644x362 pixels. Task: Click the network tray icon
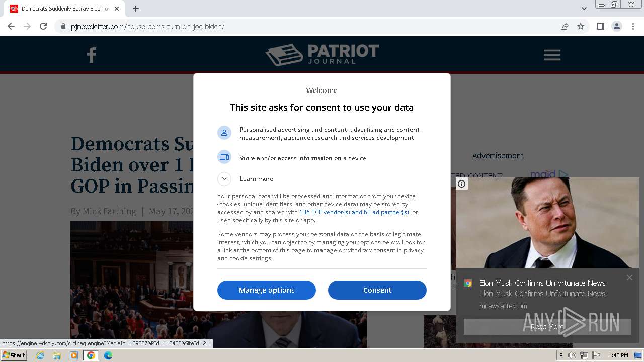click(584, 355)
